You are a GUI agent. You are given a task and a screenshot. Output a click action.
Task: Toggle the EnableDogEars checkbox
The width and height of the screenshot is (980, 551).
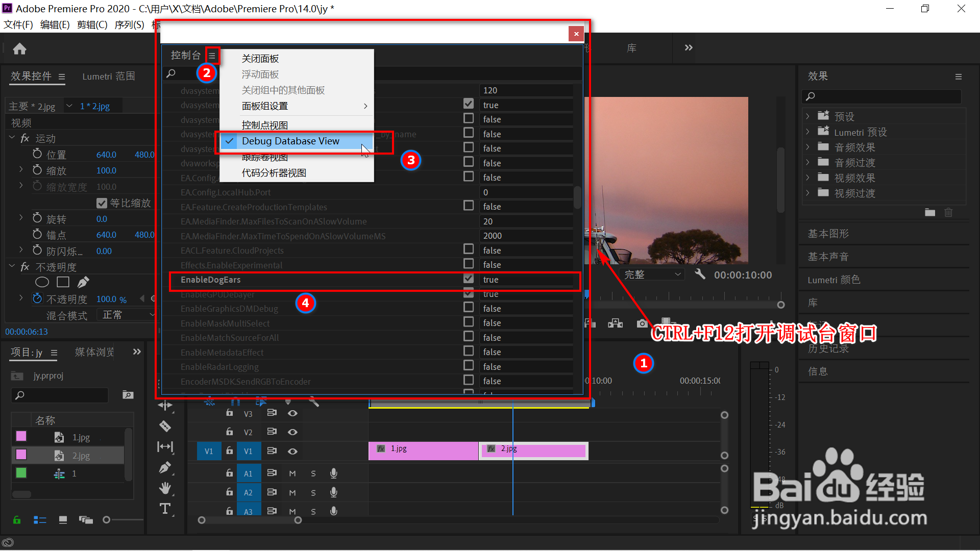(x=468, y=279)
